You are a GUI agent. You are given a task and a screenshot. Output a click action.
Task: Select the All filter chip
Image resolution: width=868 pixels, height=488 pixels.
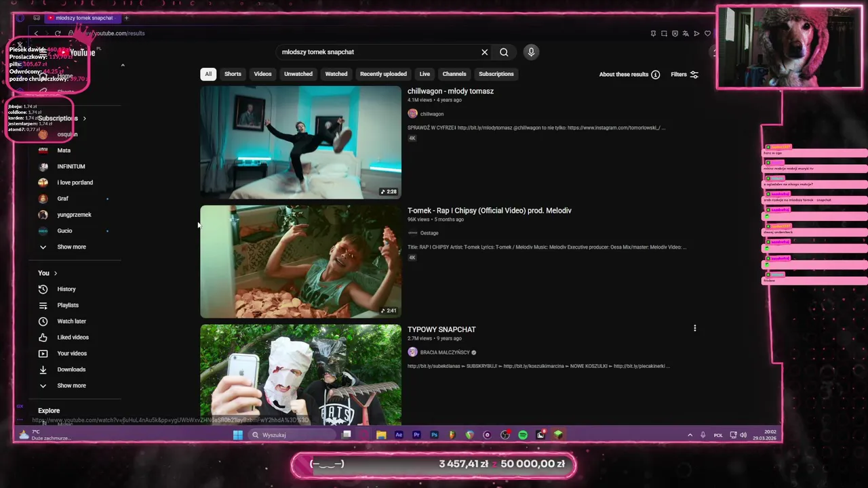coord(208,74)
